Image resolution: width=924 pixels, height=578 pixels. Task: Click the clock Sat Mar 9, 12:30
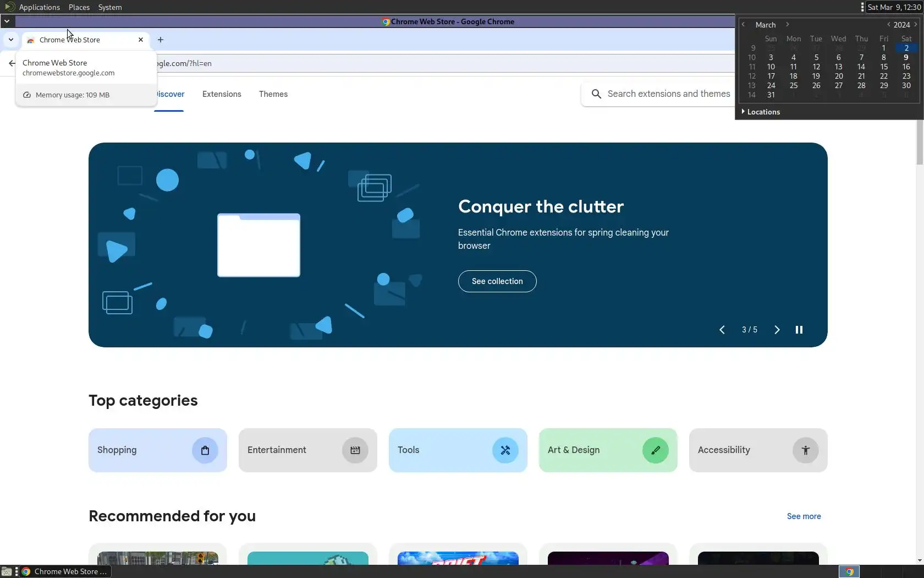[894, 7]
